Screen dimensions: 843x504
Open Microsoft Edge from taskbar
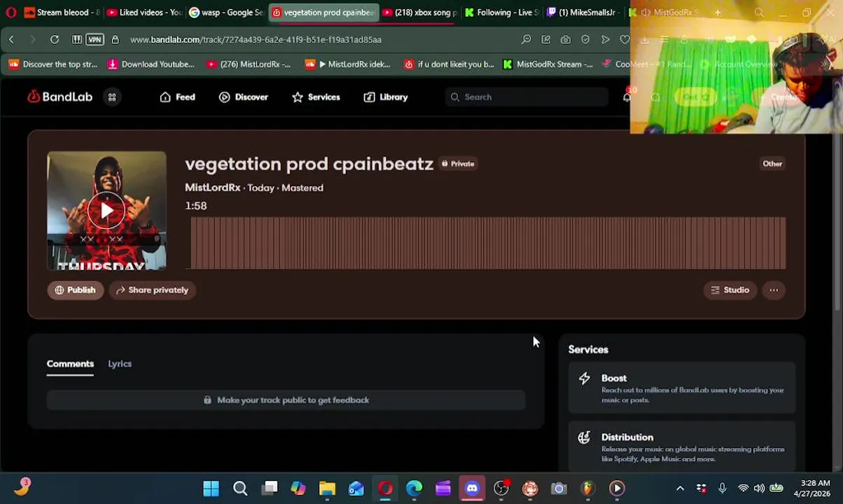tap(414, 488)
